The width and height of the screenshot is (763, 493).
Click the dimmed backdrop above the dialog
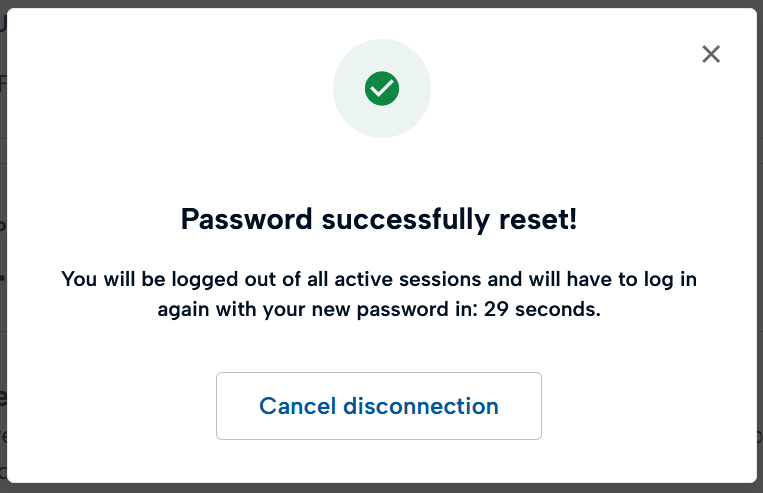(380, 3)
